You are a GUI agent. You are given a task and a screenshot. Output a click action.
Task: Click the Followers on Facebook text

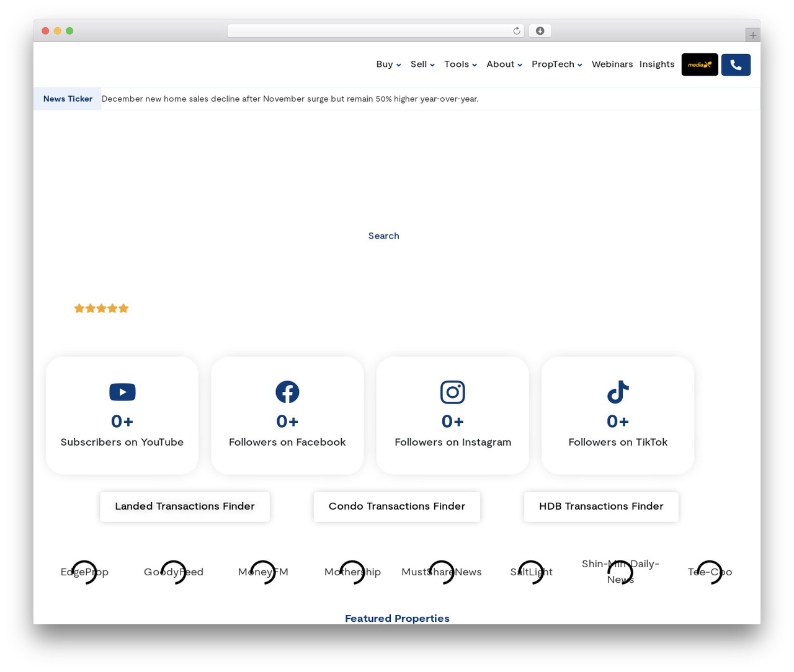click(287, 442)
